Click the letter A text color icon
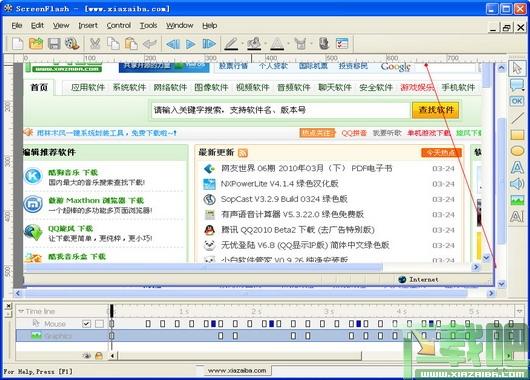The image size is (530, 380). (277, 44)
